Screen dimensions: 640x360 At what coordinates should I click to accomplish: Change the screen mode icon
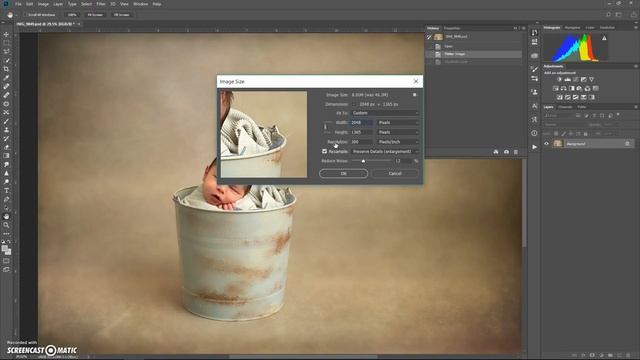[6, 269]
